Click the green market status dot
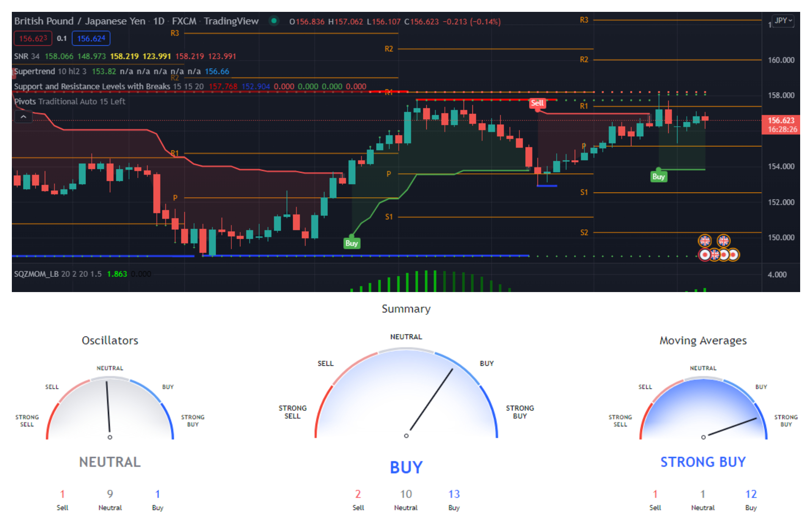The width and height of the screenshot is (812, 527). (274, 20)
